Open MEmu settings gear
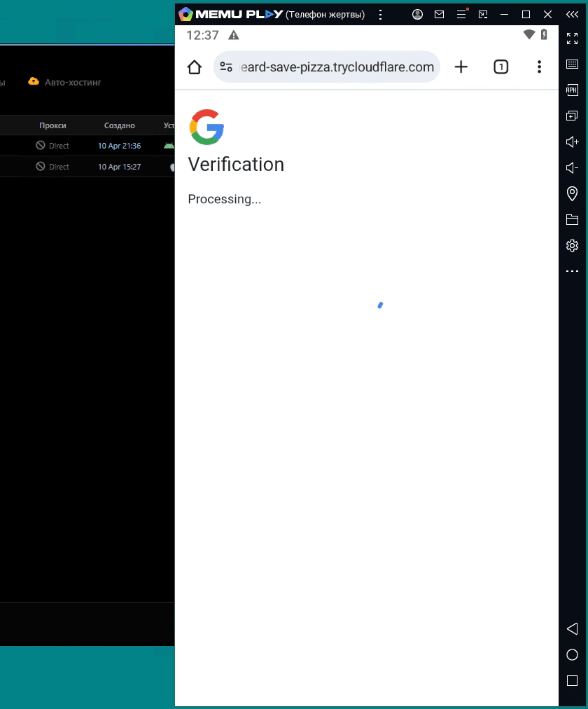Viewport: 588px width, 709px height. (x=572, y=245)
